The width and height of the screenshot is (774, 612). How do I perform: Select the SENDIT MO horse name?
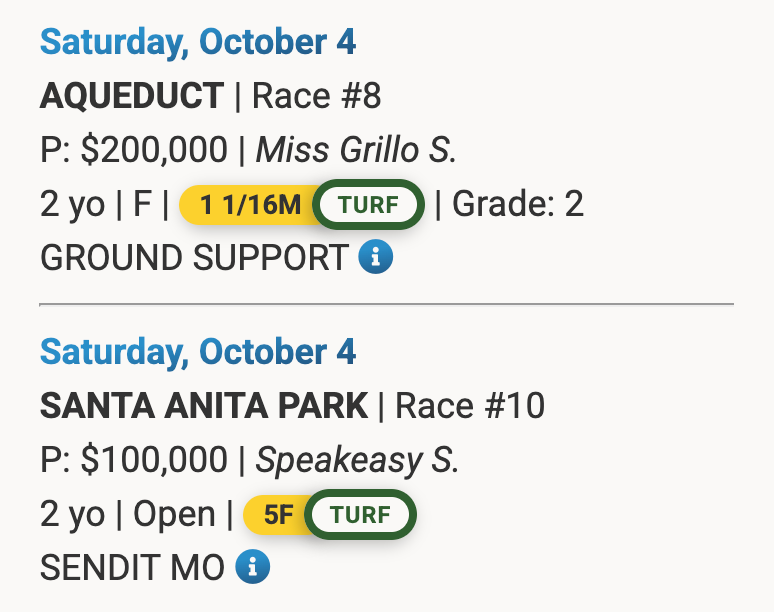click(x=131, y=569)
